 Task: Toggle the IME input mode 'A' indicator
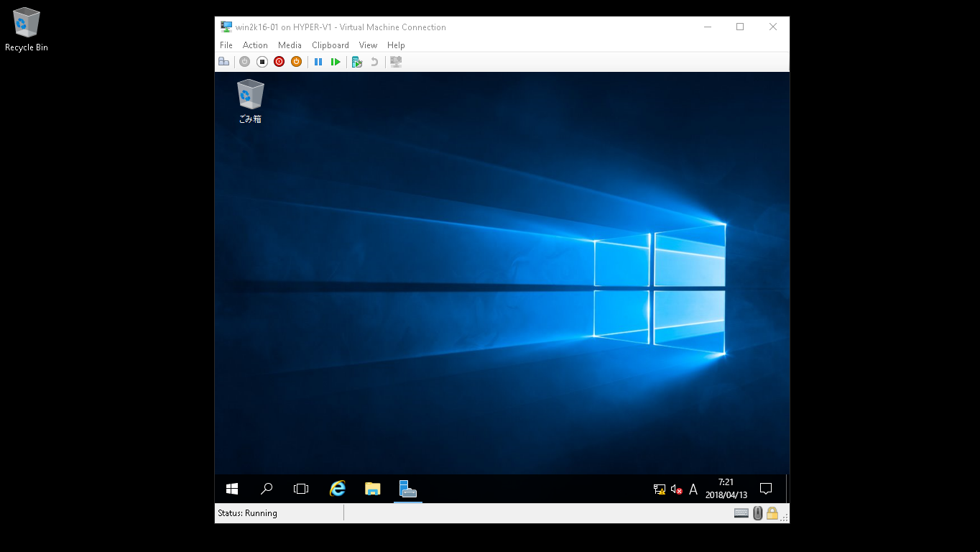pyautogui.click(x=693, y=489)
